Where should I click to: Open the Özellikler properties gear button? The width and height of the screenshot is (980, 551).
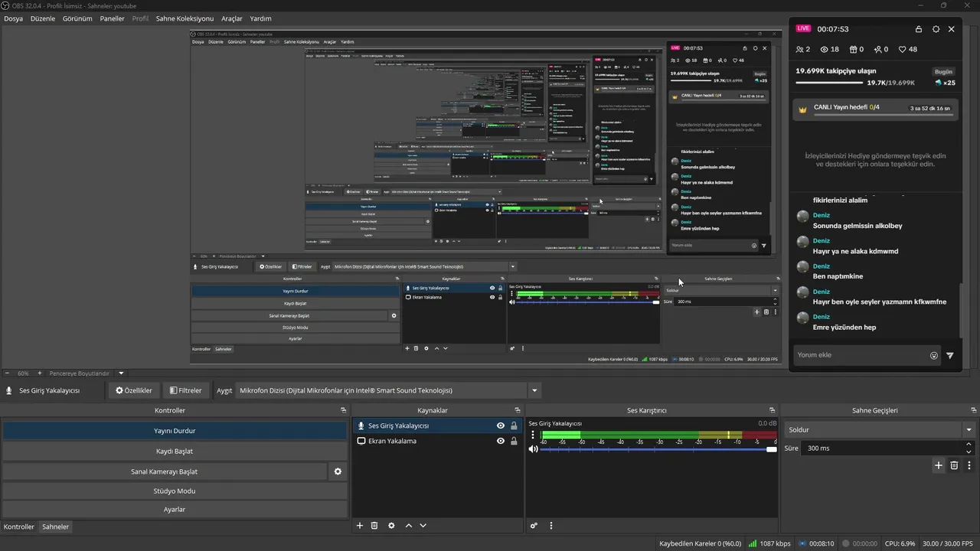coord(134,390)
